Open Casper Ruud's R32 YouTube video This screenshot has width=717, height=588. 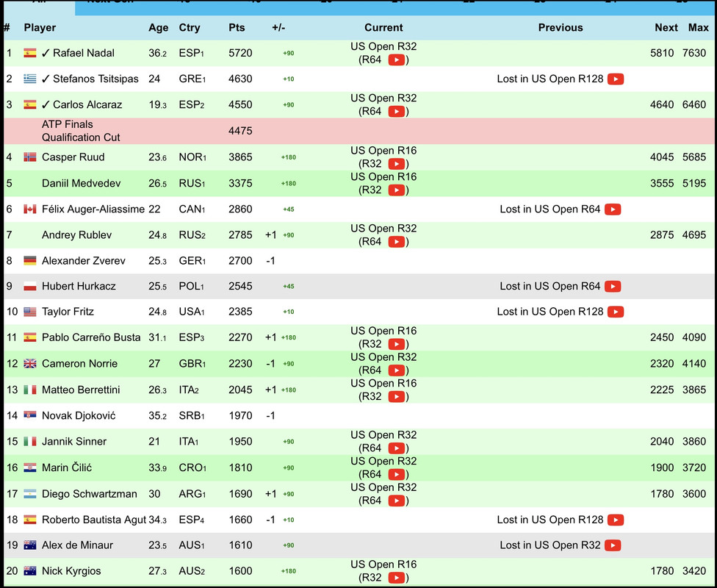coord(396,164)
